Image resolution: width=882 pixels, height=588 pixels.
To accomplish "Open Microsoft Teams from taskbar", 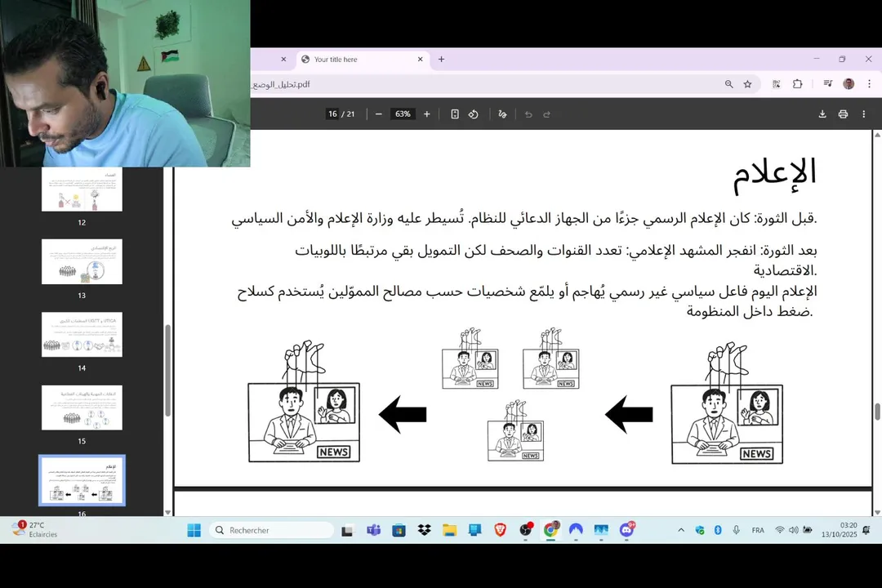I will pos(373,530).
